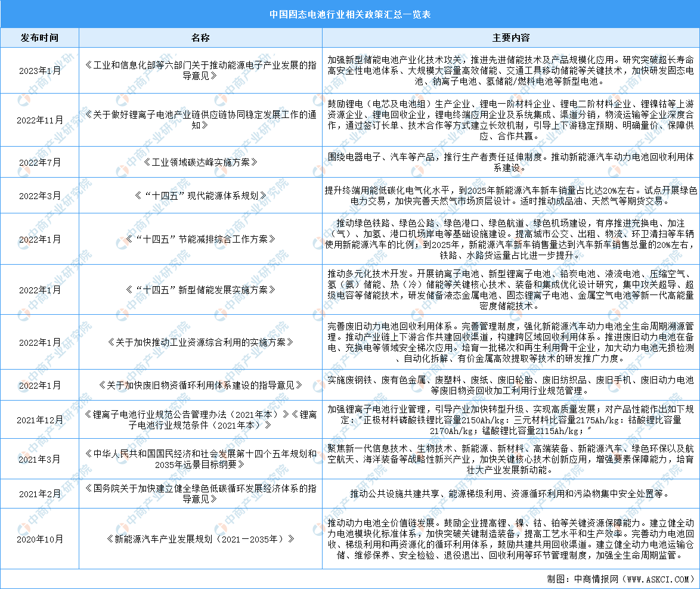Click content starting 完善废旧动力电池回收利用体系

click(511, 342)
